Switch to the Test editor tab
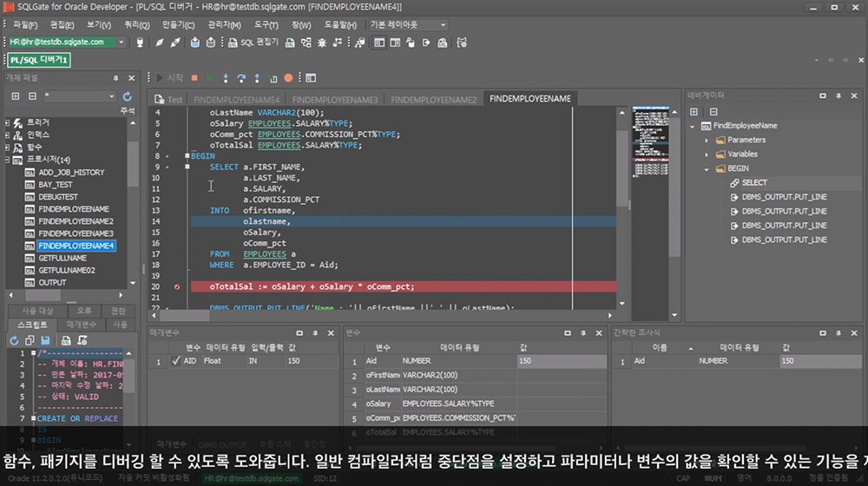Image resolution: width=868 pixels, height=486 pixels. tap(169, 100)
